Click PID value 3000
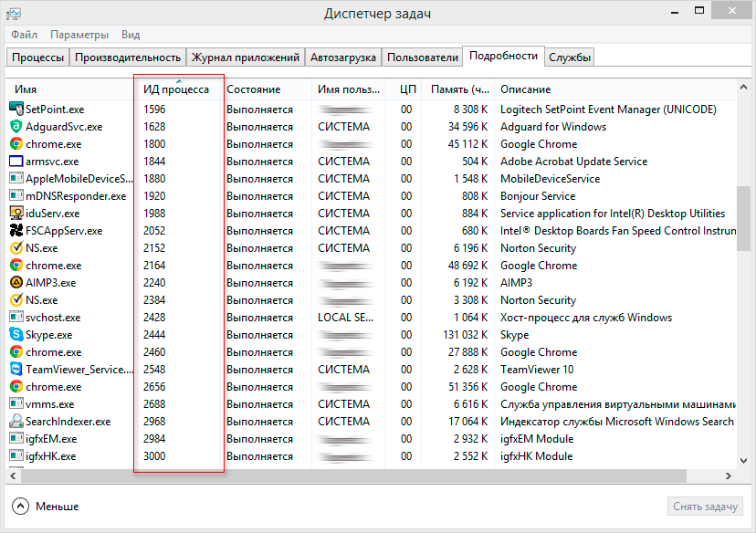The height and width of the screenshot is (533, 756). pos(154,456)
